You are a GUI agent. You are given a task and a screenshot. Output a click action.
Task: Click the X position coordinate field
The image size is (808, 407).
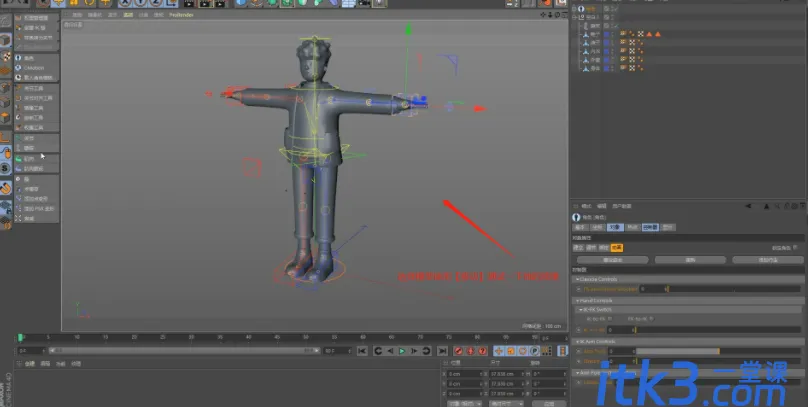[x=466, y=374]
